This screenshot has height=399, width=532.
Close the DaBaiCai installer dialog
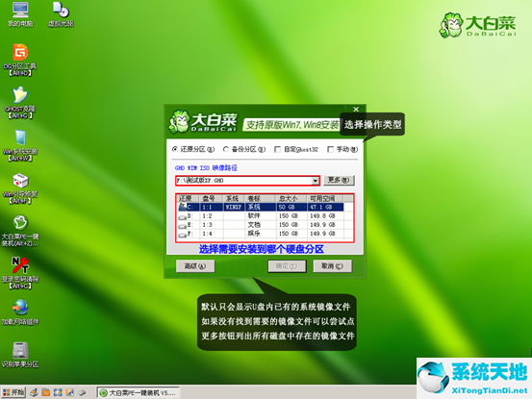click(356, 110)
